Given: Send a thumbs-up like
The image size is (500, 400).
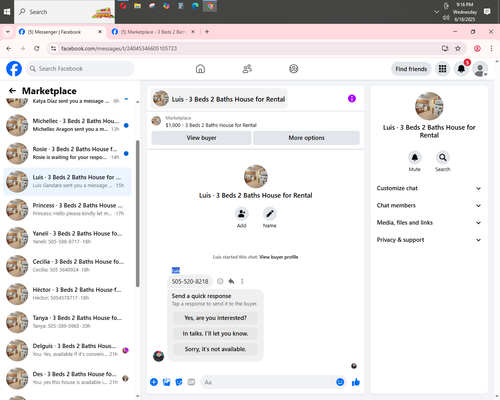Looking at the screenshot, I should [356, 382].
